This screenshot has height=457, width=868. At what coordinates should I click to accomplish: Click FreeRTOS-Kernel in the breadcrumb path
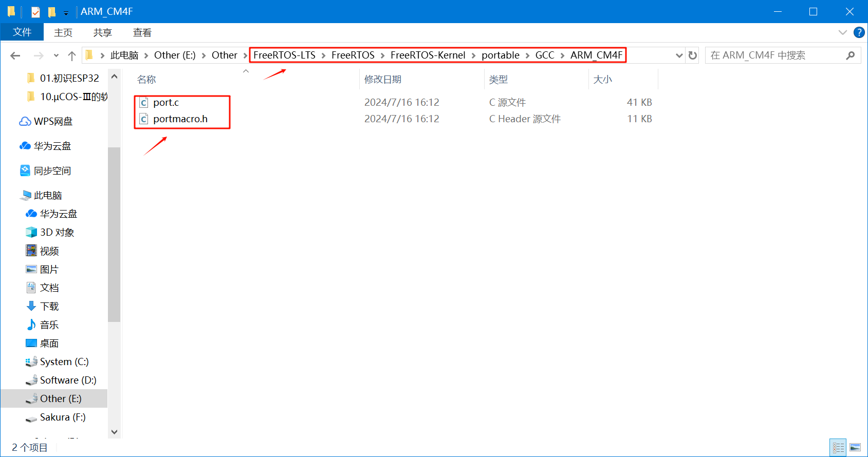coord(428,55)
